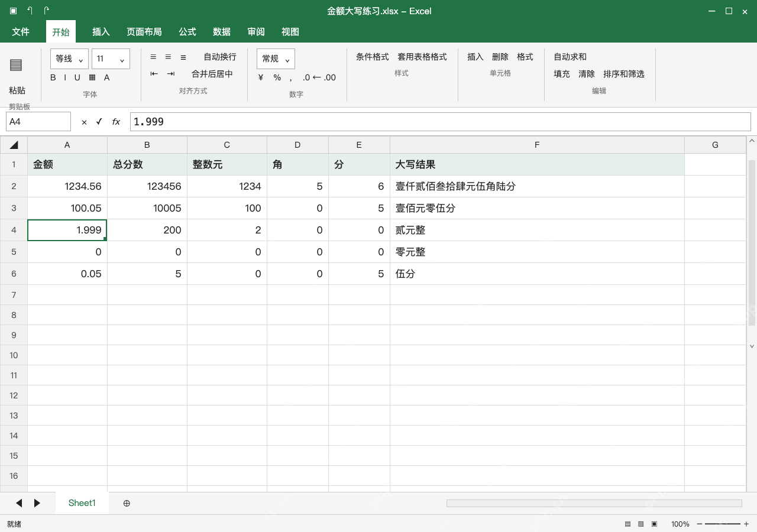Click Redo in the title bar

46,11
